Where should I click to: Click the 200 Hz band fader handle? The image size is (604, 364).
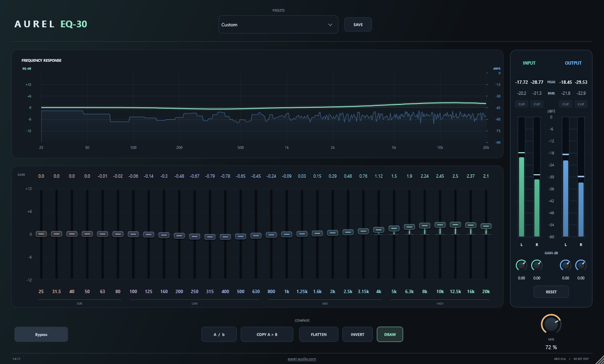pos(179,236)
